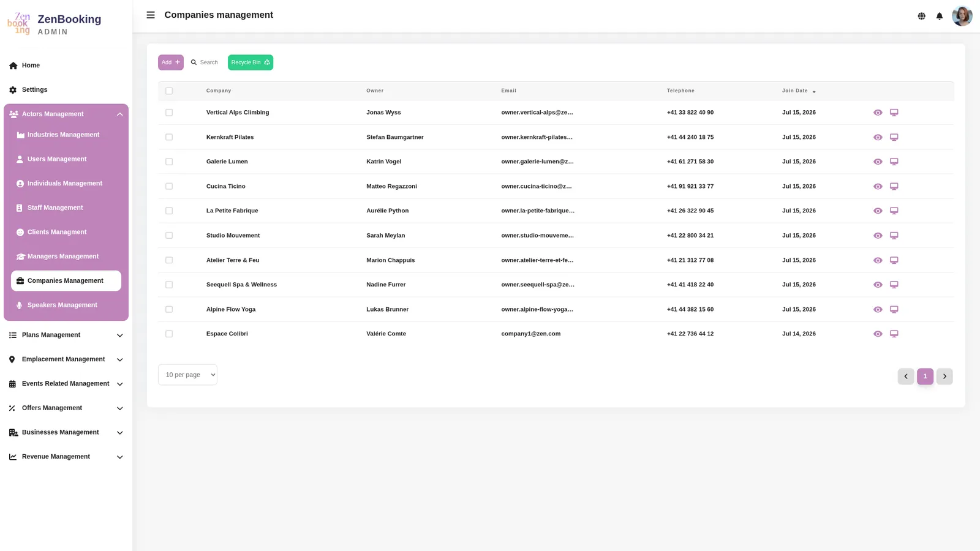Open Speakers Management
Screen dimensions: 980x551
coord(66,305)
